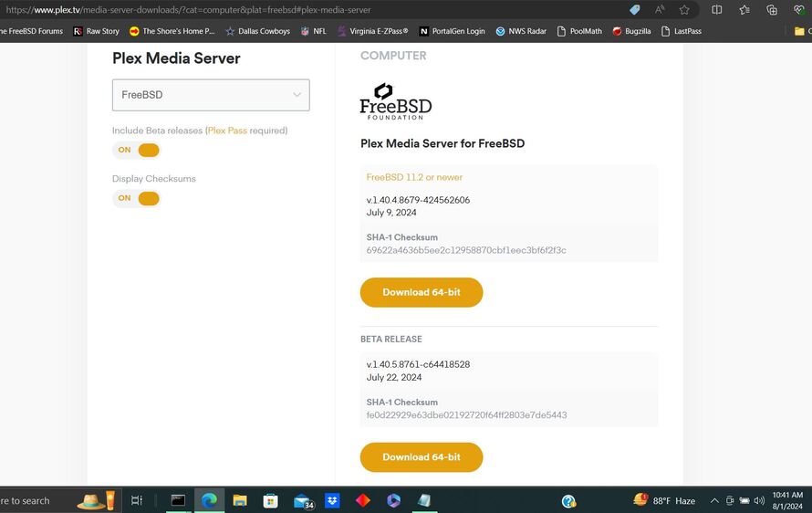Open the Favorites list
Screen dimensions: 812x513
coord(744,10)
